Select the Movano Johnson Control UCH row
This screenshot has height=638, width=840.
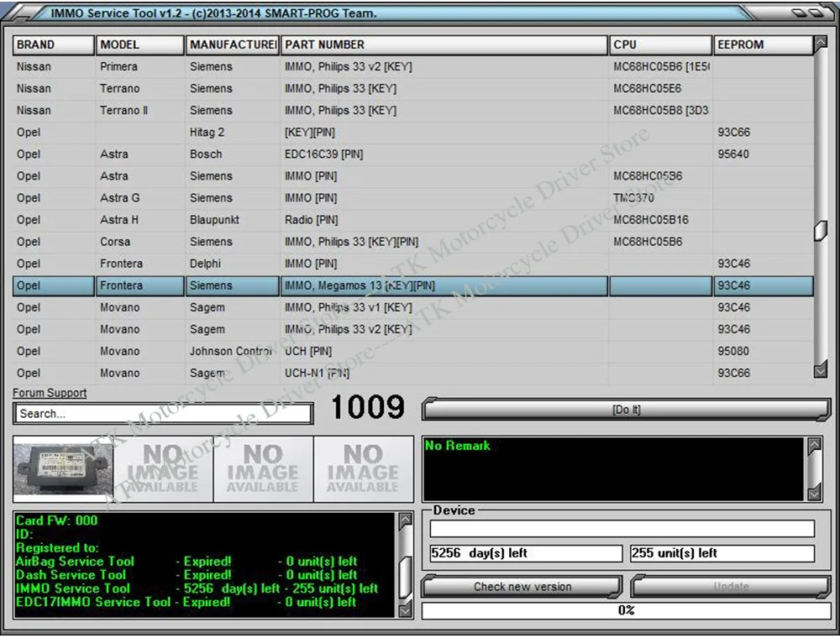tap(412, 352)
